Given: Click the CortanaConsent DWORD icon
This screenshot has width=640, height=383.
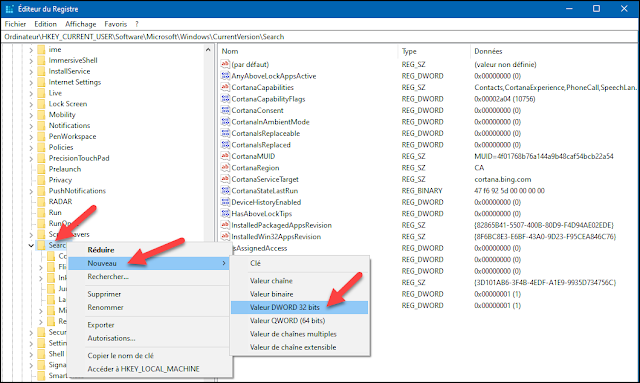Looking at the screenshot, I should 225,110.
